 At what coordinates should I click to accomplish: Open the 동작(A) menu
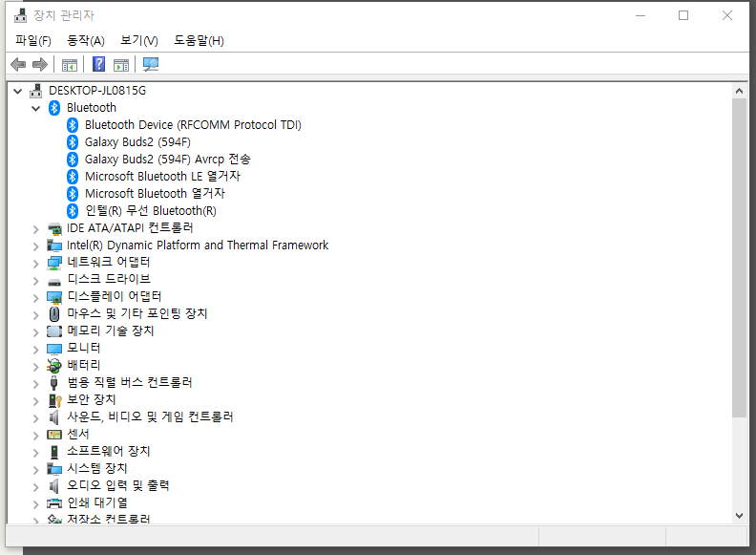pyautogui.click(x=86, y=40)
